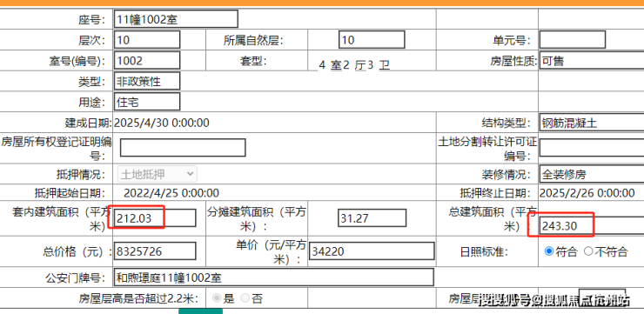Click the 日照标准 label
Image resolution: width=644 pixels, height=314 pixels.
pos(484,251)
